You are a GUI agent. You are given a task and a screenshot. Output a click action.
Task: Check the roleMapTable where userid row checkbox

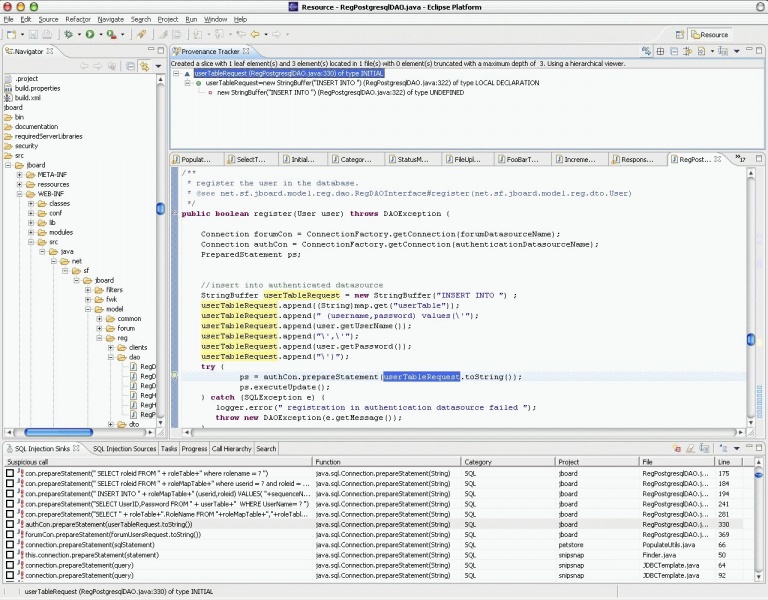(x=10, y=483)
